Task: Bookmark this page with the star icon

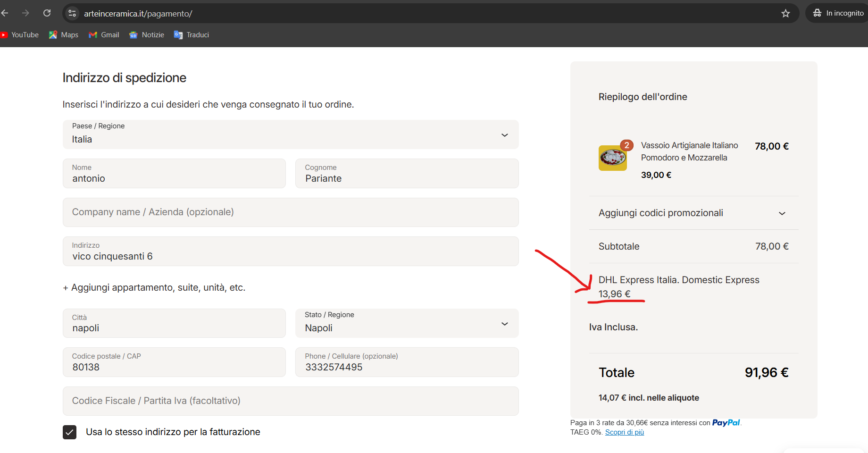Action: click(785, 13)
